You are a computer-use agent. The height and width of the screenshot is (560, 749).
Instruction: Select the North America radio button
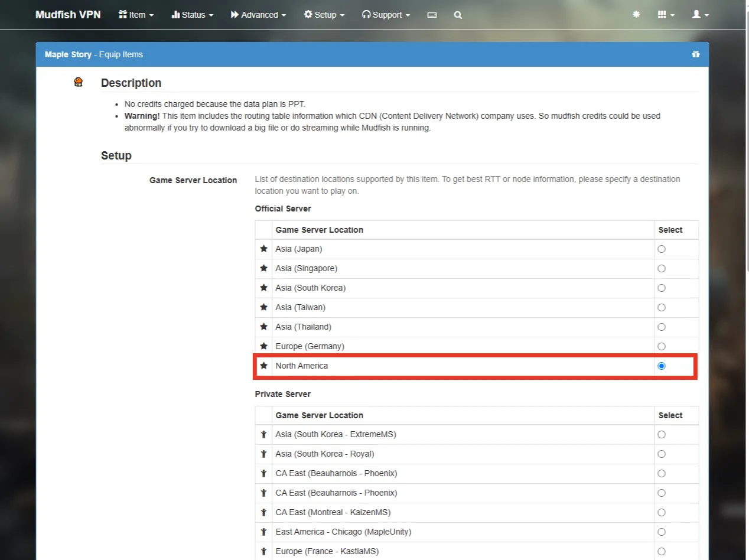pos(662,366)
